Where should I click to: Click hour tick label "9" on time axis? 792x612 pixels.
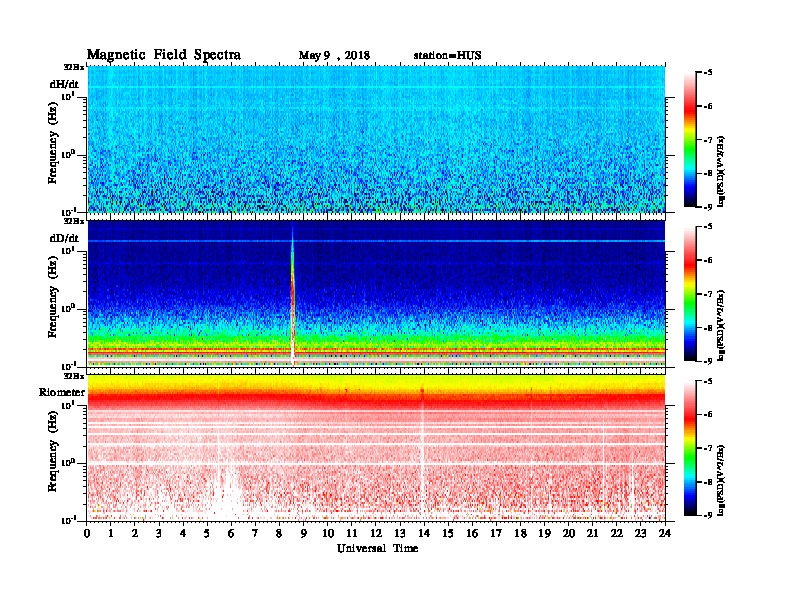(304, 534)
